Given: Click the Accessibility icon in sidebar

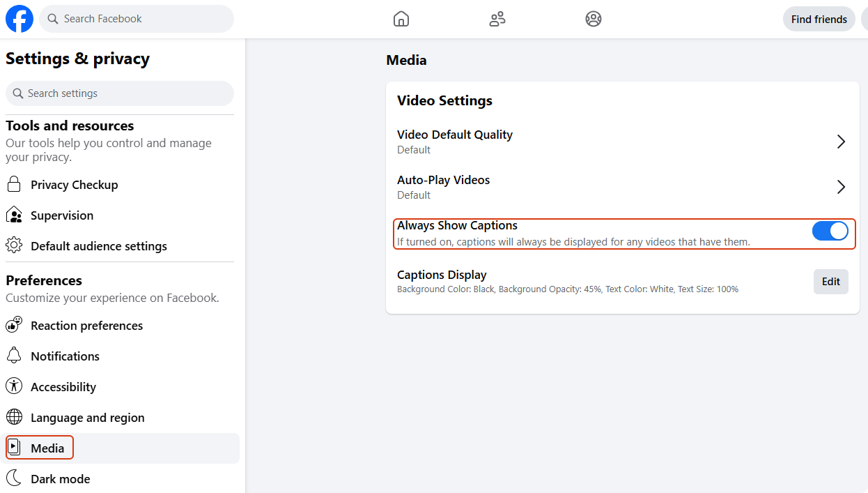Looking at the screenshot, I should click(14, 387).
